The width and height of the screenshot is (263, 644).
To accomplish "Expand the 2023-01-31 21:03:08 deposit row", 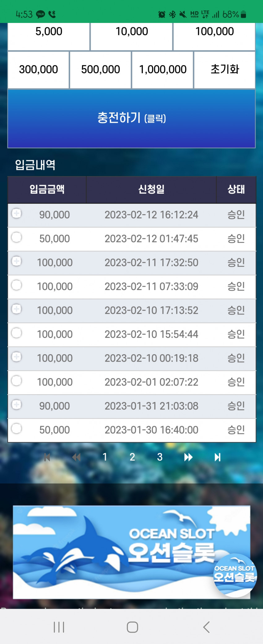I will (17, 404).
